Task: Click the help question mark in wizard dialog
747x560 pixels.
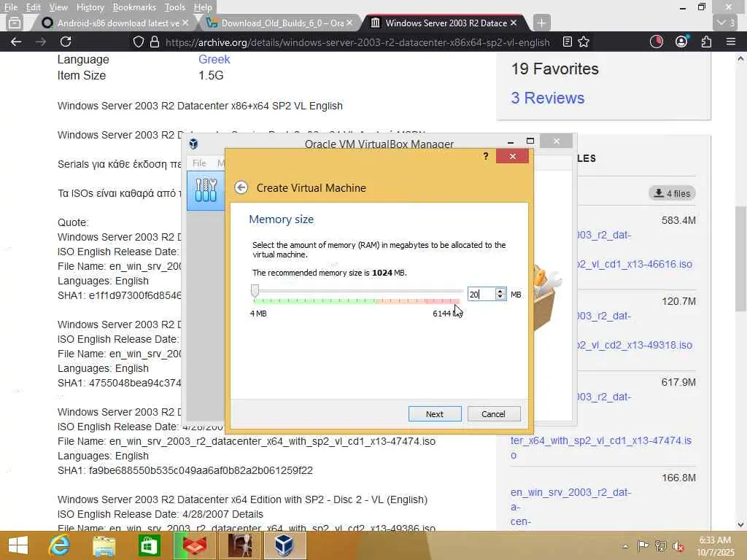Action: [x=485, y=156]
